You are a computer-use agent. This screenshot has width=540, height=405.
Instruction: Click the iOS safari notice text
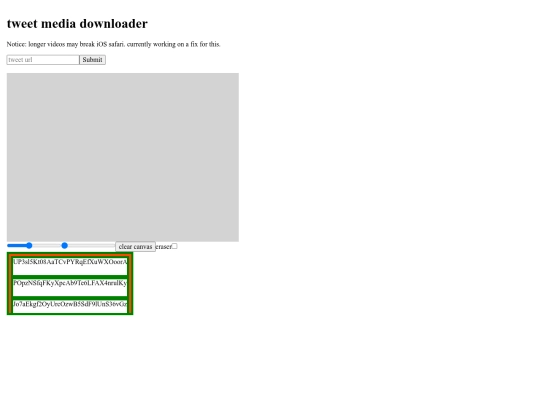[x=113, y=44]
